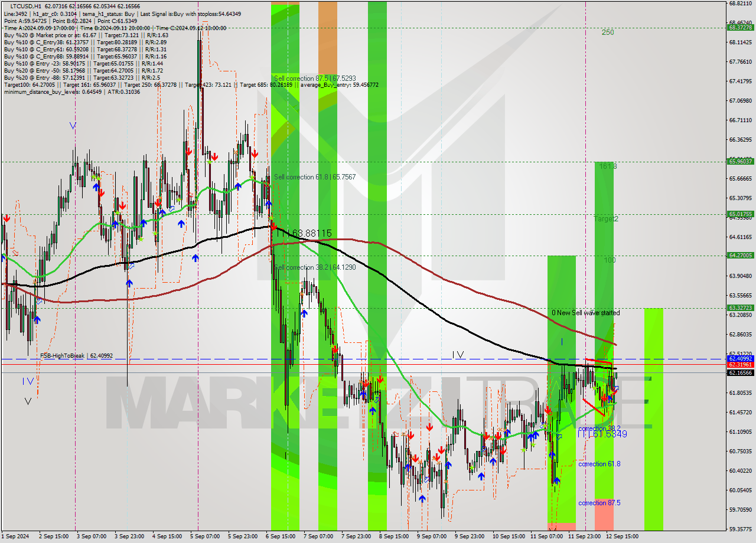Click the '8 Sep 15:00' time label
This screenshot has height=543, width=756.
tap(393, 537)
